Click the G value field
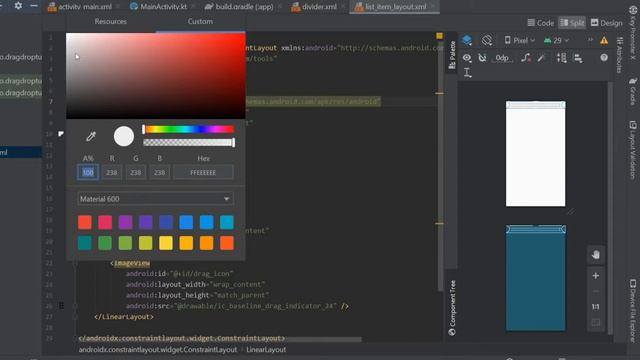Image resolution: width=640 pixels, height=360 pixels. point(136,172)
